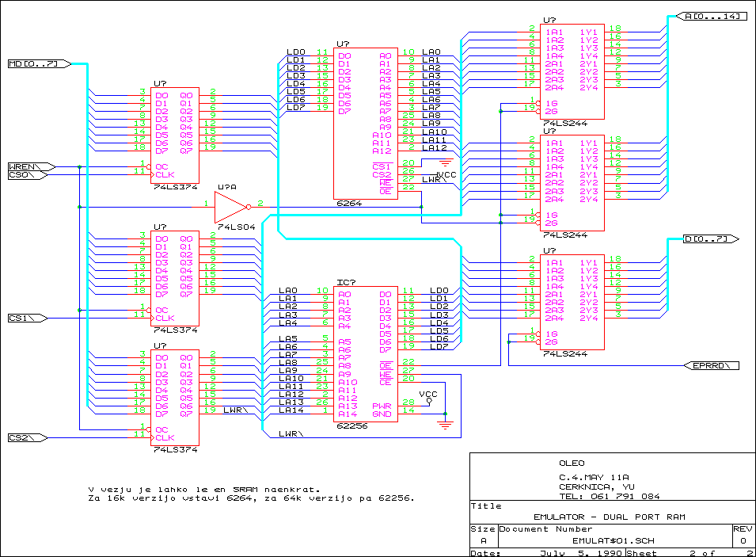This screenshot has width=756, height=557.
Task: Select the bottom 74LS374 latch near CS2\
Action: pos(174,398)
